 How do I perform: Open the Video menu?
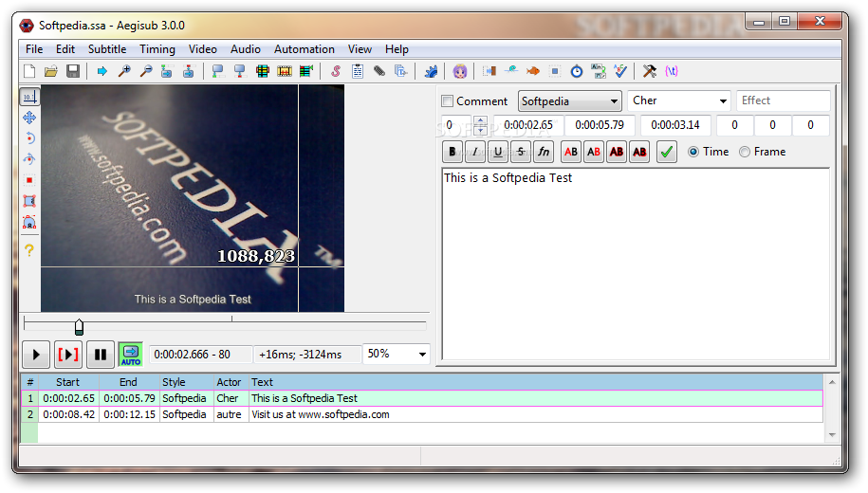[x=203, y=49]
